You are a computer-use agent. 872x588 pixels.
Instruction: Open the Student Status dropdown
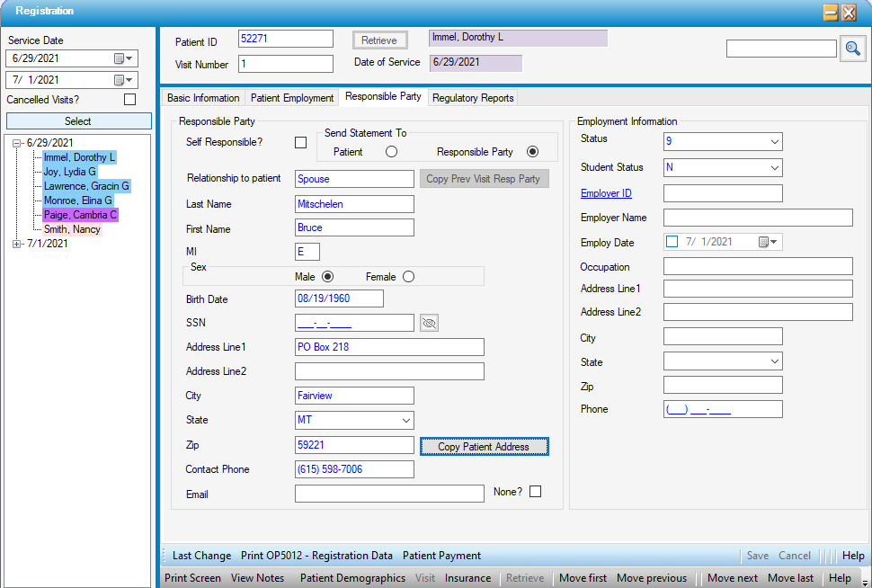[x=774, y=167]
